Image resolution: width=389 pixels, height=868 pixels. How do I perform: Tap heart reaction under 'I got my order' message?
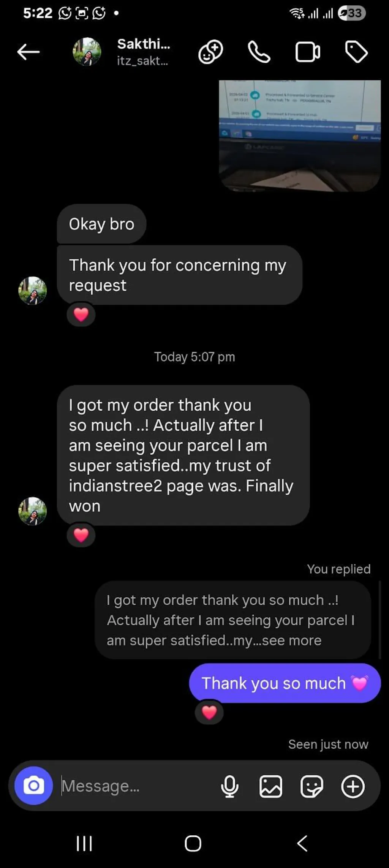(81, 535)
